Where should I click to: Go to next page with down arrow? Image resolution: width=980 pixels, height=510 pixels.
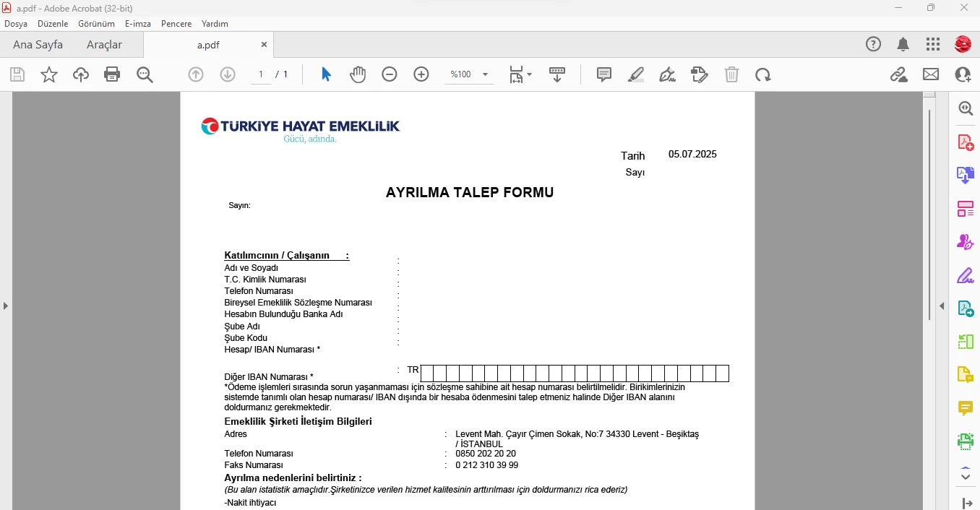[x=228, y=74]
